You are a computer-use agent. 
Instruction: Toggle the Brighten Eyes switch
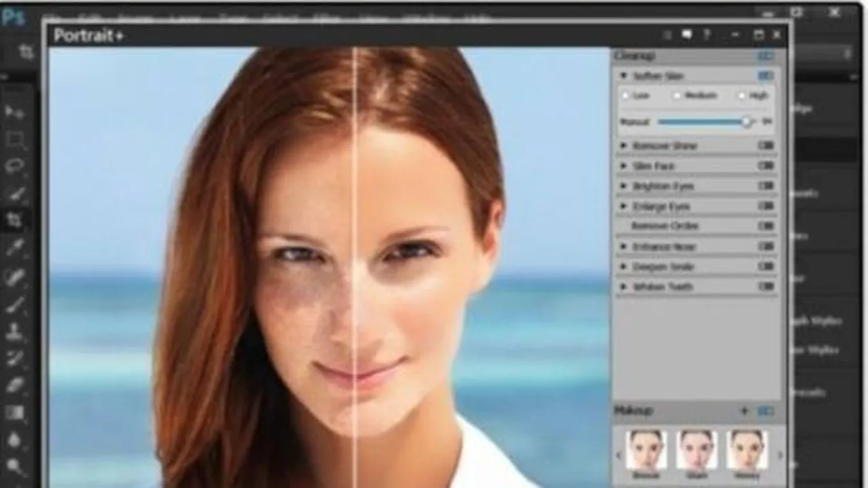point(765,186)
